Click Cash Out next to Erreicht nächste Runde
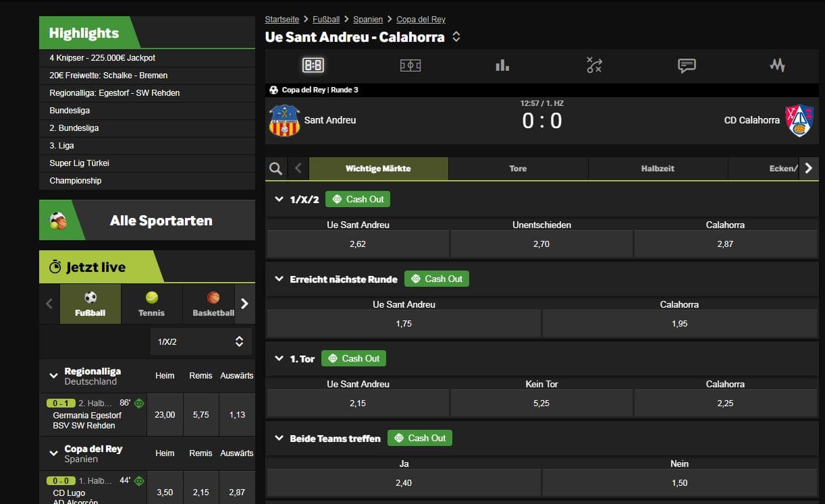Viewport: 825px width, 504px height. pos(436,279)
